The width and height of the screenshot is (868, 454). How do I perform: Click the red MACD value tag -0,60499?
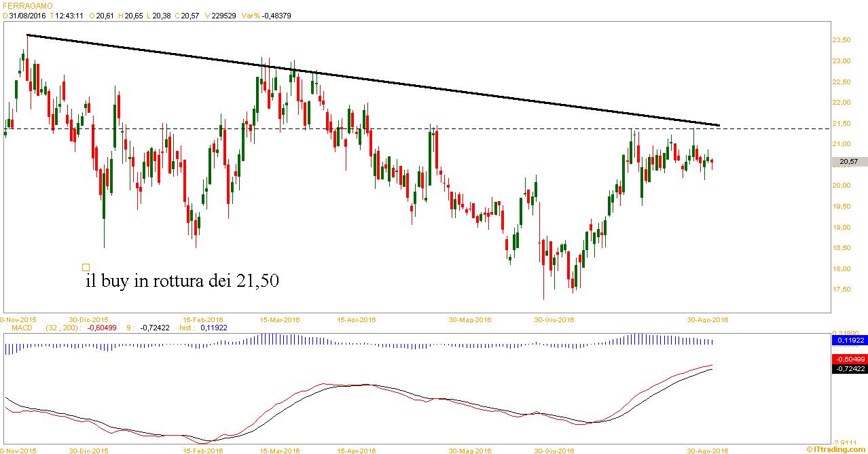pos(848,359)
